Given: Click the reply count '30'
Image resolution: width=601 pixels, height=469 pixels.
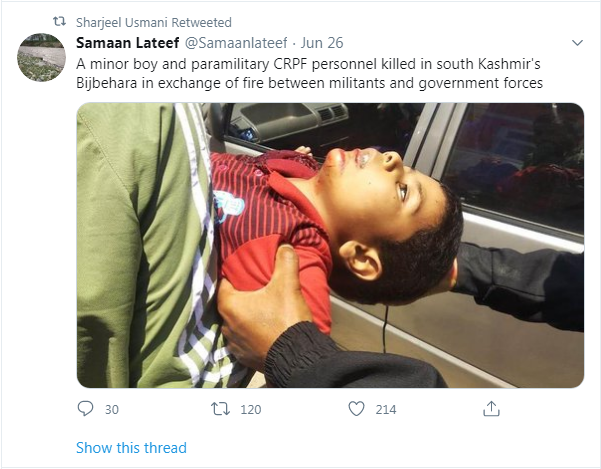Looking at the screenshot, I should pyautogui.click(x=111, y=409).
